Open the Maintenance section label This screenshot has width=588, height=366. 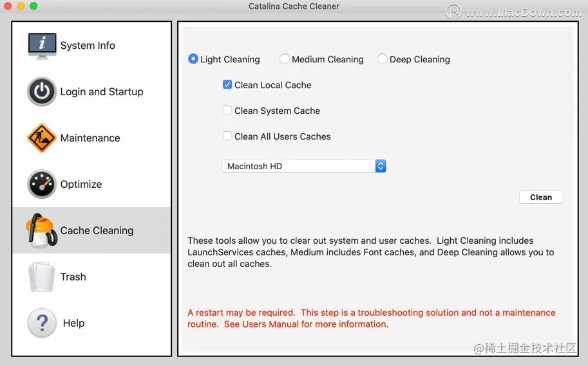pyautogui.click(x=90, y=138)
